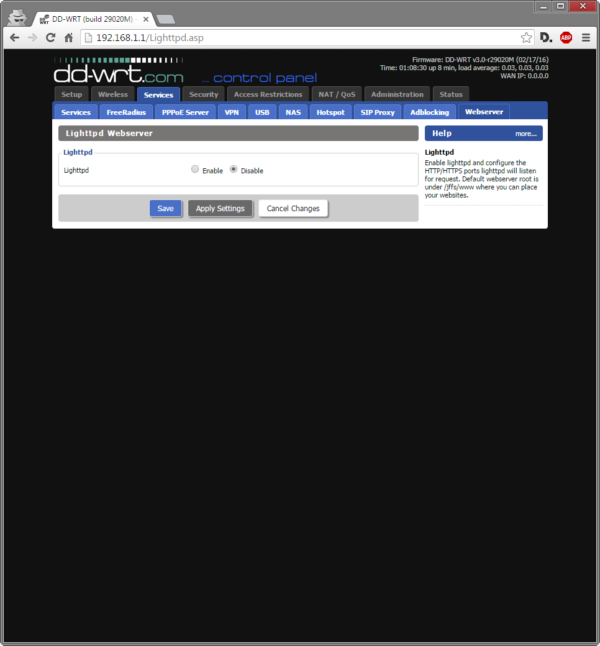The height and width of the screenshot is (646, 600).
Task: Open the Chrome hamburger menu
Action: [x=585, y=38]
